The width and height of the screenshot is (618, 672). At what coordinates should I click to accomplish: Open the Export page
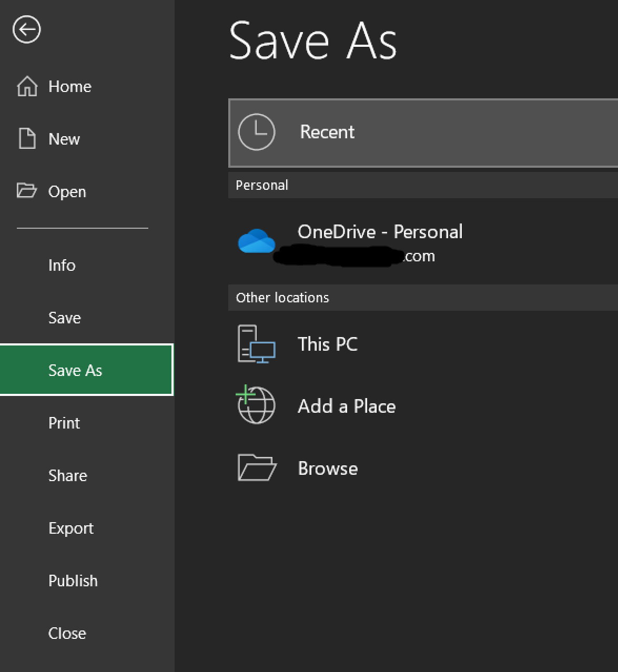71,528
